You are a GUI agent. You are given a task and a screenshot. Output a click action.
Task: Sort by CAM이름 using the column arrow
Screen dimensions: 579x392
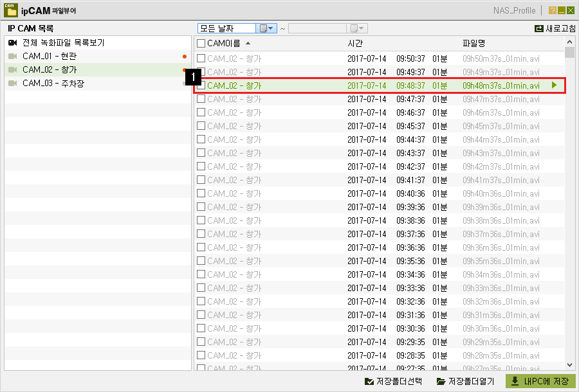(248, 43)
